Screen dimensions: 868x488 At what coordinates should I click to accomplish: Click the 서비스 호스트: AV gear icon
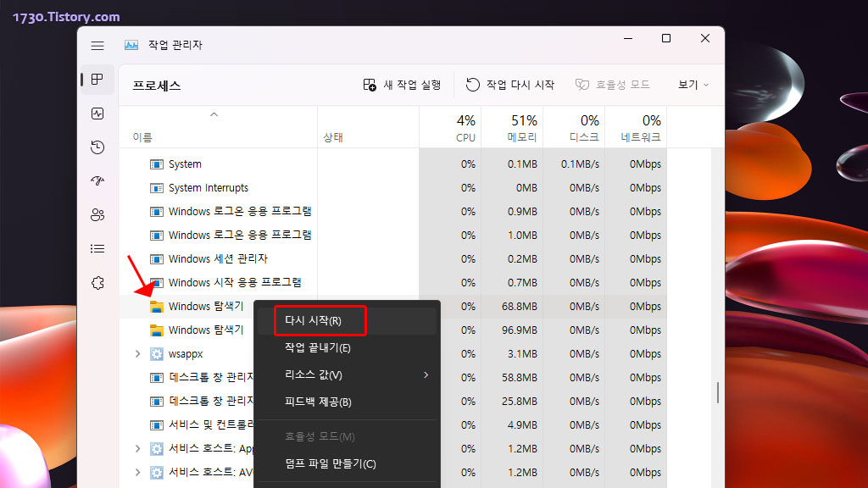157,473
